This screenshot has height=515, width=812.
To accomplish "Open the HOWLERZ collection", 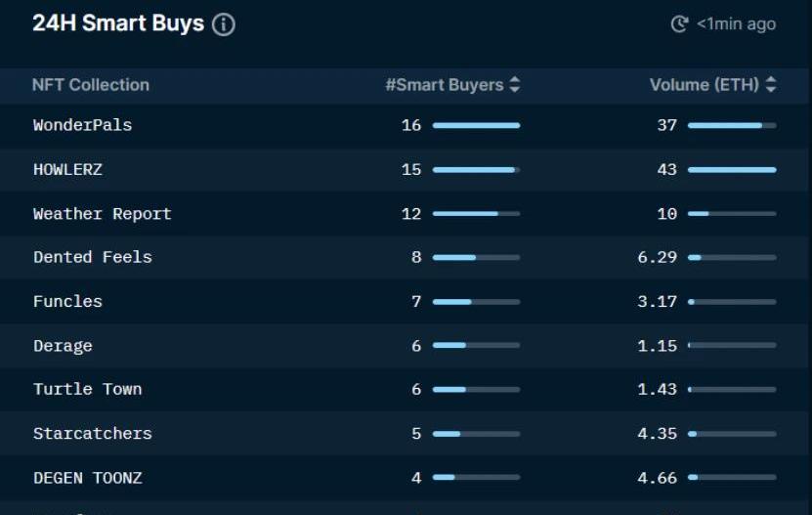I will point(67,169).
